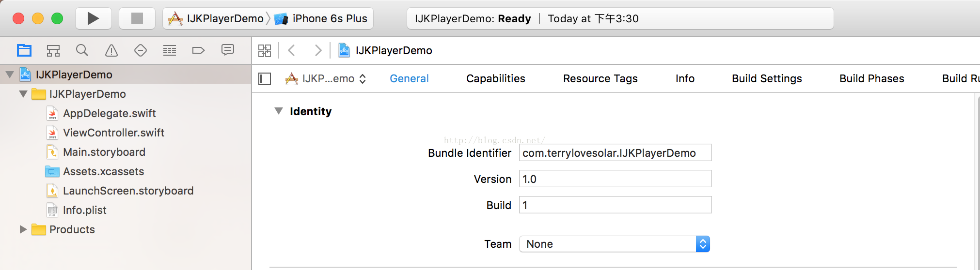Open the Test navigator
This screenshot has height=270, width=980.
click(x=141, y=50)
